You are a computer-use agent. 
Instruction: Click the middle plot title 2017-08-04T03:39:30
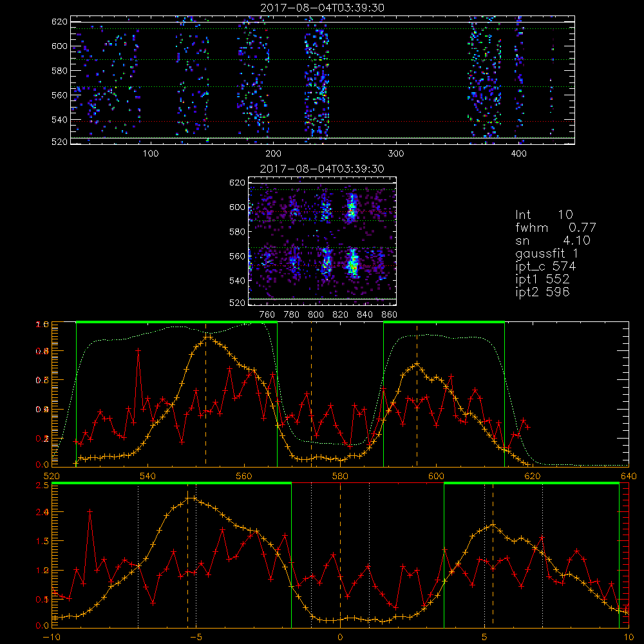tap(323, 169)
